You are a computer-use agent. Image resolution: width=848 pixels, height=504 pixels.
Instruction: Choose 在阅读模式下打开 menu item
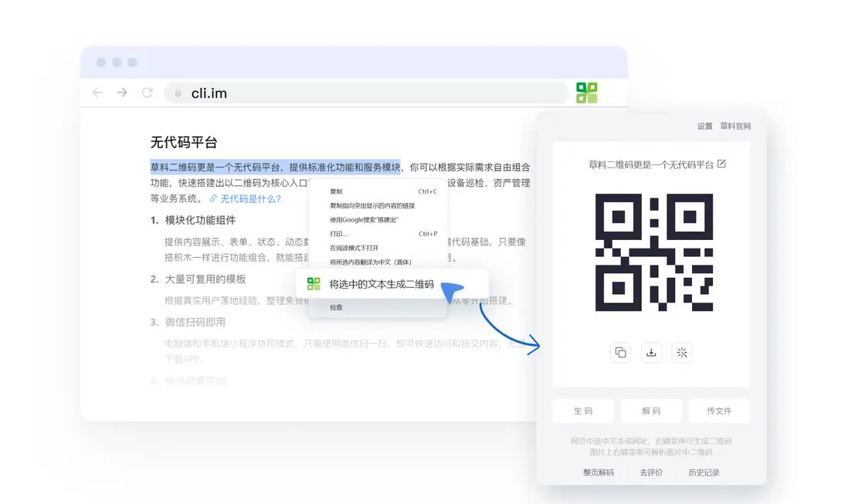point(378,248)
